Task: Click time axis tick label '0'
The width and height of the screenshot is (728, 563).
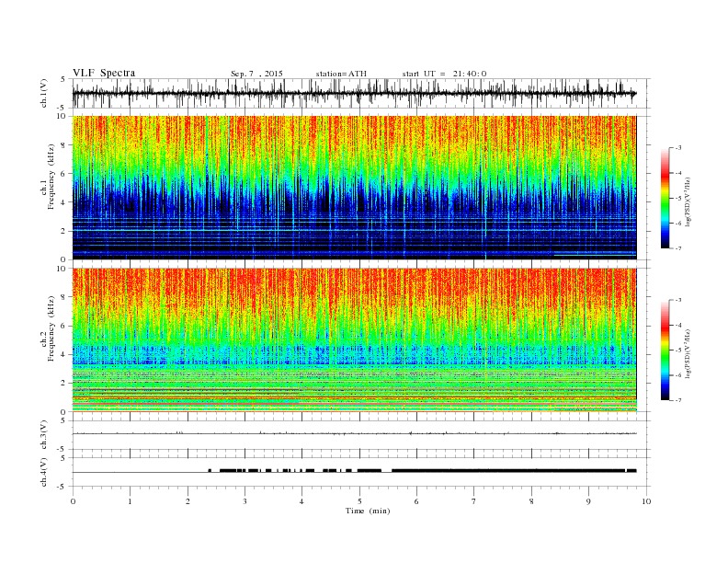Action: (73, 501)
